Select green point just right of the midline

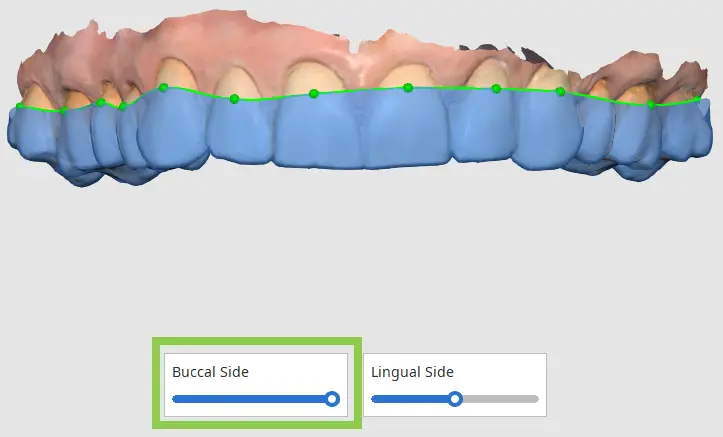(x=408, y=88)
